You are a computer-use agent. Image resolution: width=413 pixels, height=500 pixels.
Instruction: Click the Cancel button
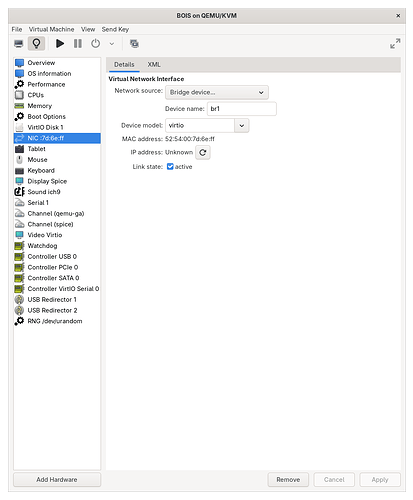334,480
